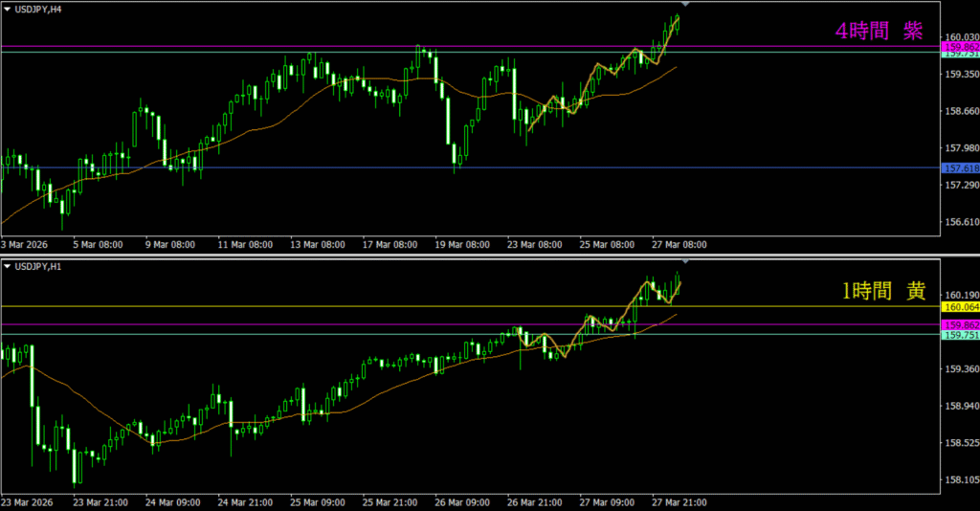Click the purple 4時間 紫 text label
Viewport: 980px width, 511px height.
(x=879, y=31)
